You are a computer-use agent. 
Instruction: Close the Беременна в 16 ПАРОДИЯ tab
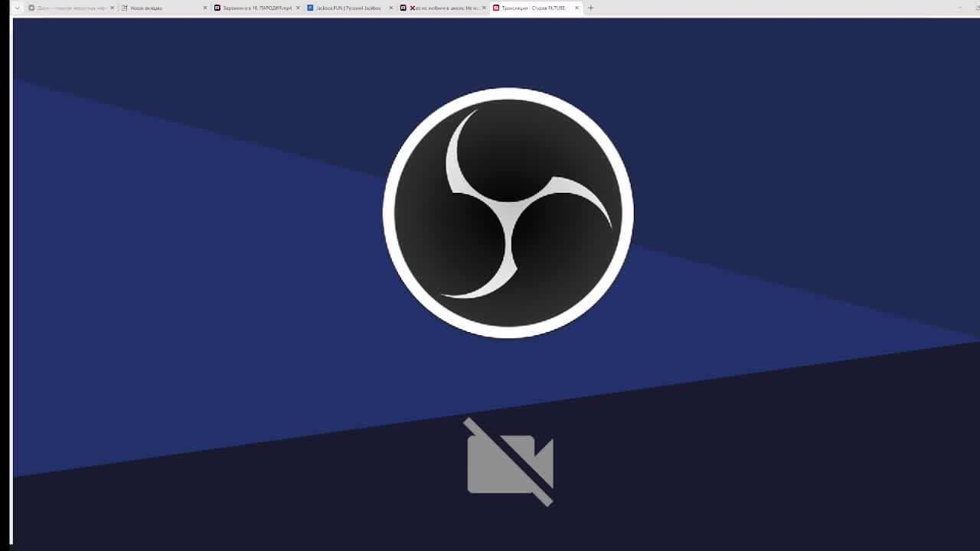298,8
